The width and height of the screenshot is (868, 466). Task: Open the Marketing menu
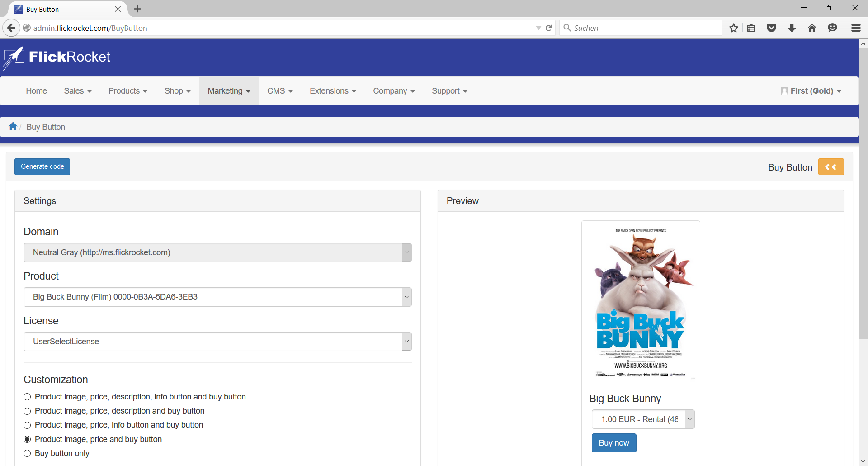229,91
